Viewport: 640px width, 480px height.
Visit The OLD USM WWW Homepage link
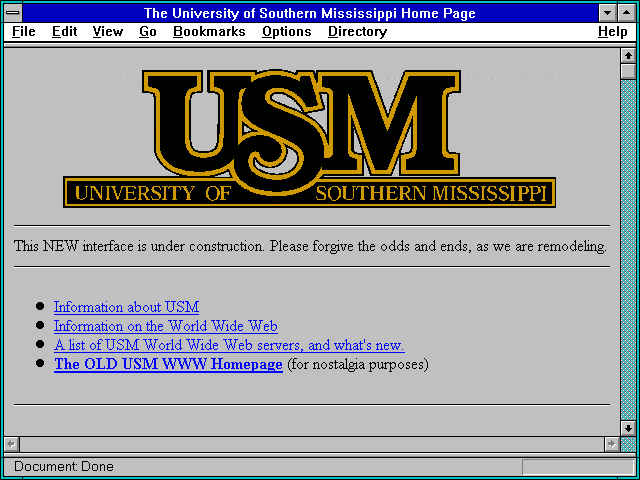(x=168, y=364)
